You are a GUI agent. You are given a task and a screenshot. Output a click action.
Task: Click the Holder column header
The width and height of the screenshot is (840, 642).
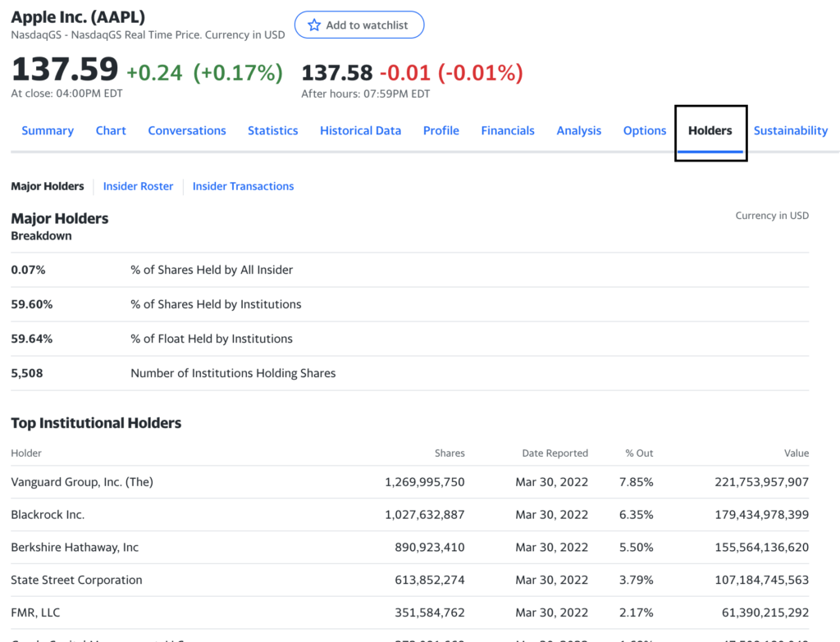pos(26,453)
